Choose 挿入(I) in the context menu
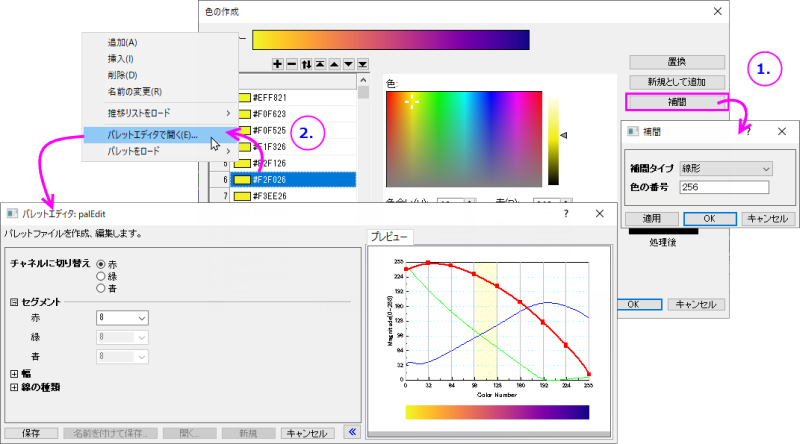This screenshot has width=800, height=444. (x=120, y=59)
